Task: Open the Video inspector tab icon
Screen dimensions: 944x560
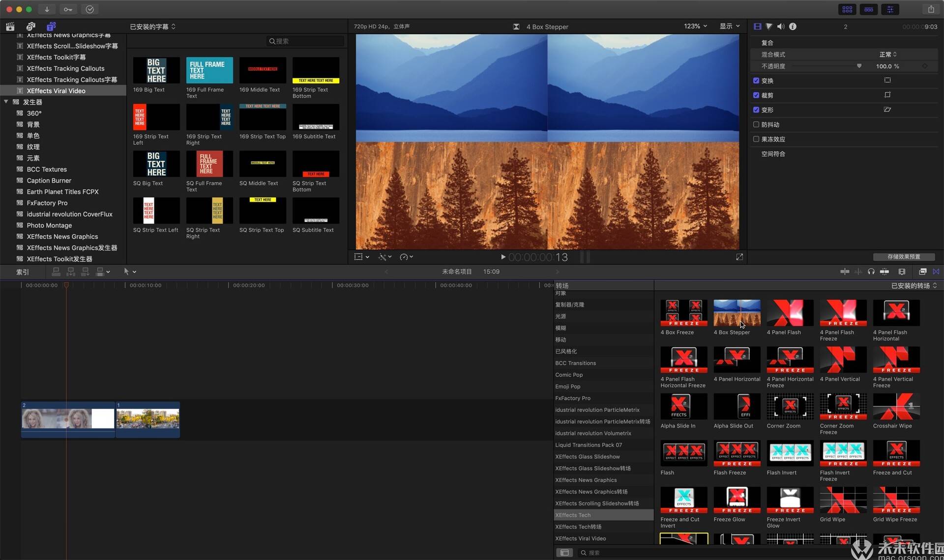Action: 757,27
